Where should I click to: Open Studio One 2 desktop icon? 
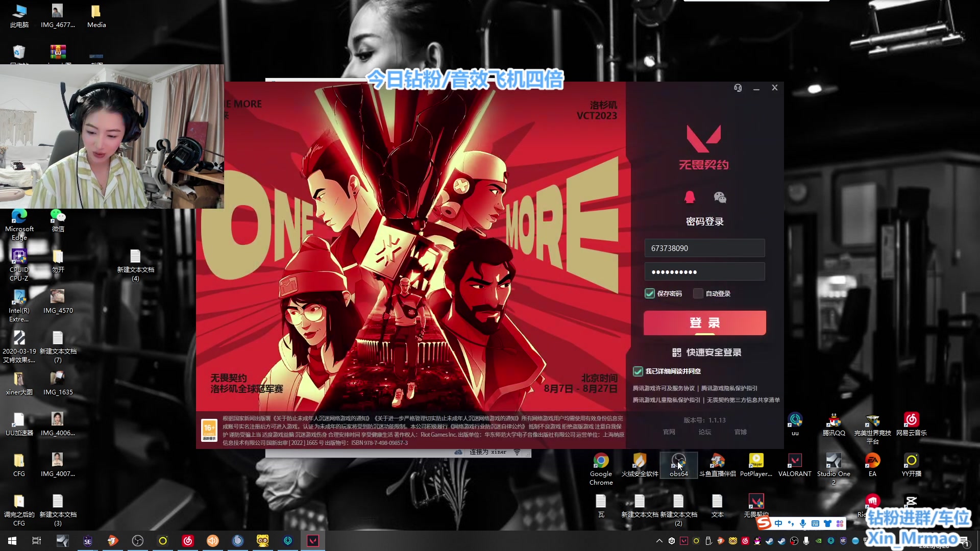tap(834, 468)
